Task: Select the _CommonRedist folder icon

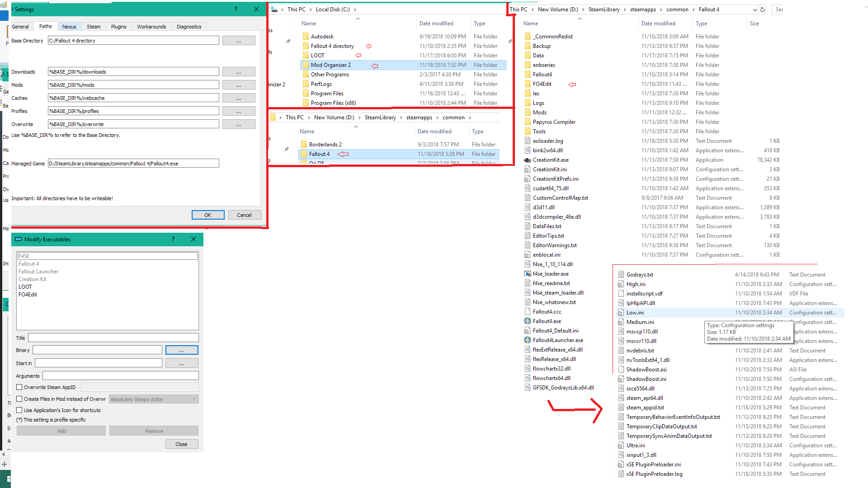Action: click(527, 37)
